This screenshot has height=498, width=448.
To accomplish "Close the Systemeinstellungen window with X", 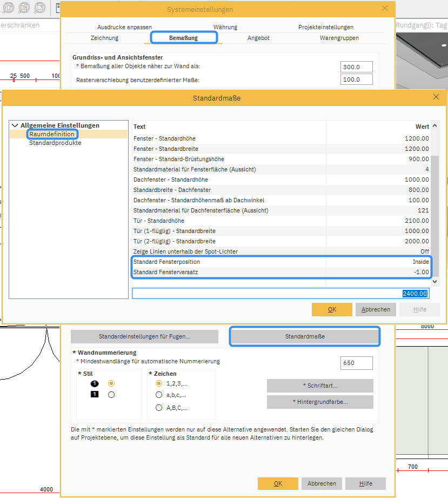I will tap(385, 8).
